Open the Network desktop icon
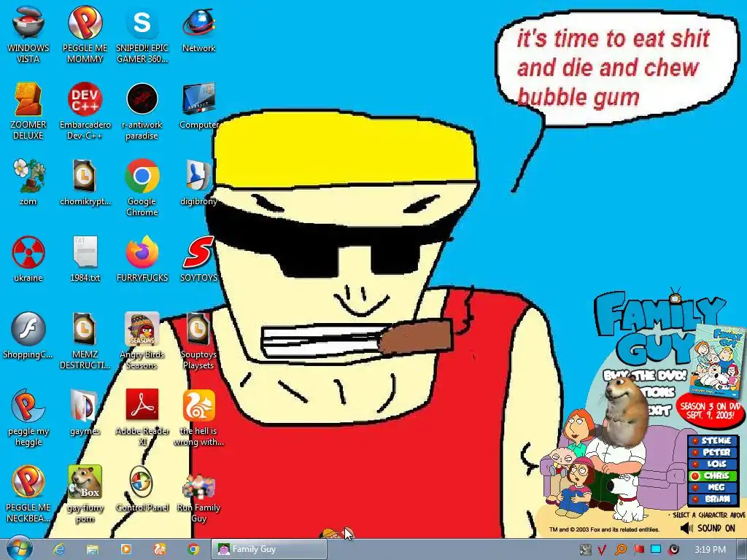This screenshot has height=560, width=747. [x=198, y=29]
